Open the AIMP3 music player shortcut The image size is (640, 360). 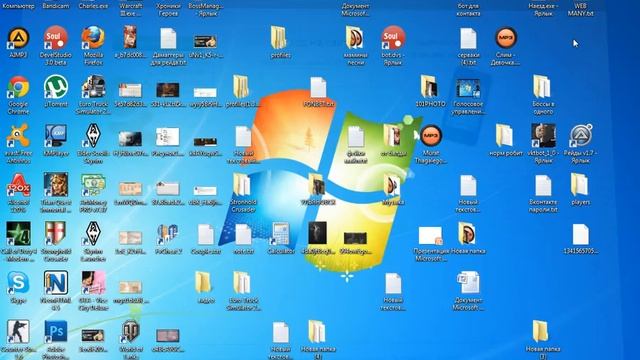click(18, 38)
